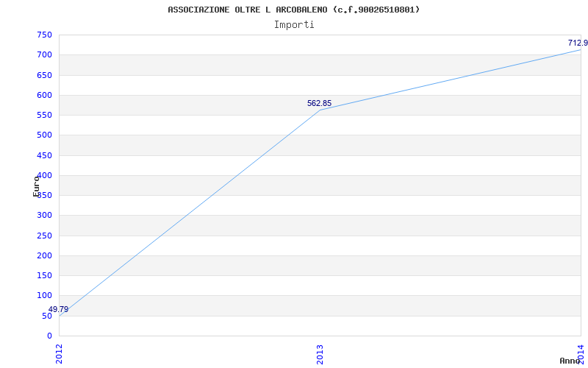This screenshot has height=368, width=588.
Task: Click the 600 y-axis tick label
Action: tap(44, 95)
